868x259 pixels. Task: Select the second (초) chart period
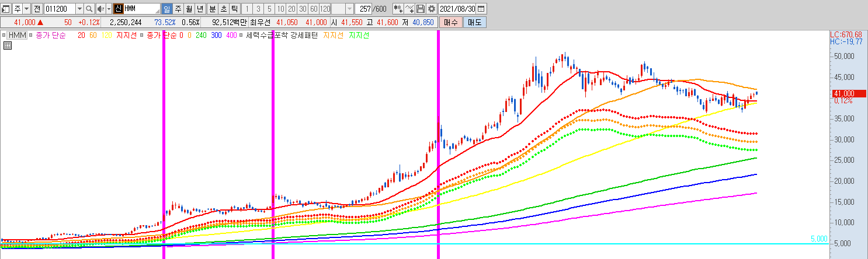(x=223, y=9)
